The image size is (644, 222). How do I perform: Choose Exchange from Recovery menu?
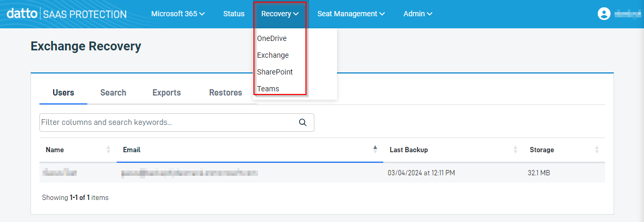(x=273, y=55)
